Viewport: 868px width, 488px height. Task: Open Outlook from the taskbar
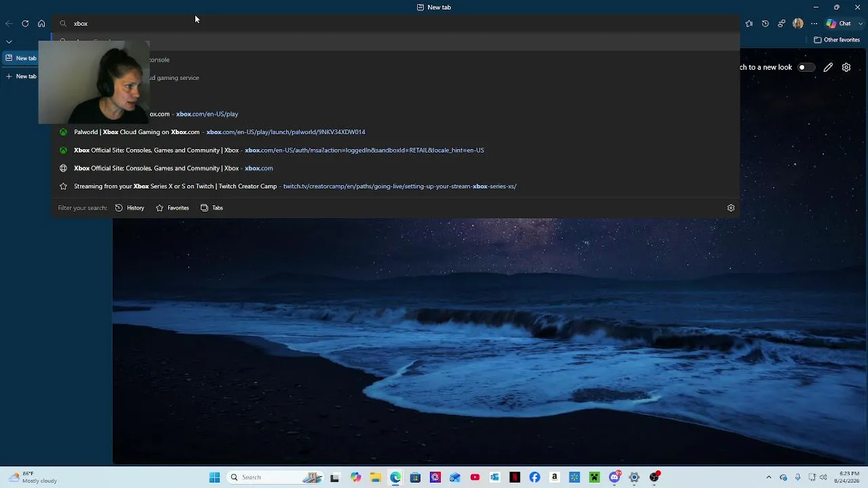click(x=494, y=477)
